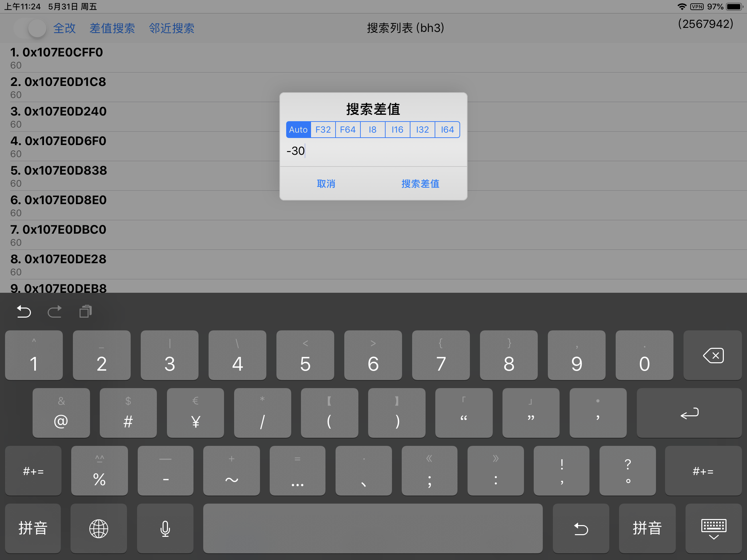Tap the globe language switch key

(99, 528)
